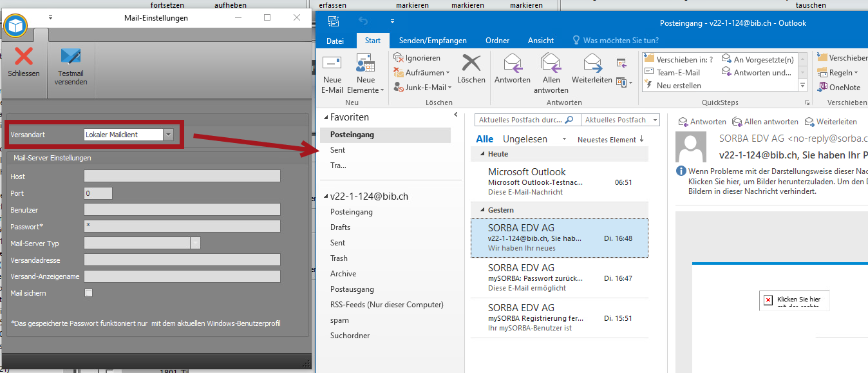The width and height of the screenshot is (868, 373).
Task: Click the Port input field
Action: pyautogui.click(x=99, y=193)
